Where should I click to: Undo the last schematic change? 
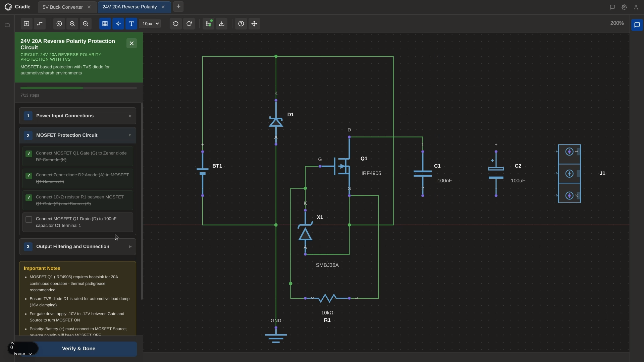[x=175, y=23]
